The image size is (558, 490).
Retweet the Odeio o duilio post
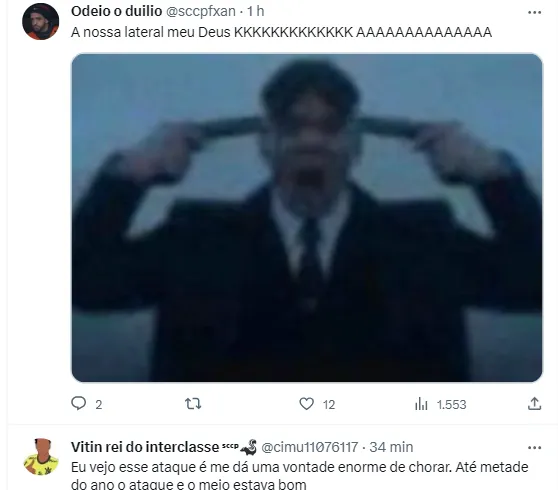pos(193,404)
